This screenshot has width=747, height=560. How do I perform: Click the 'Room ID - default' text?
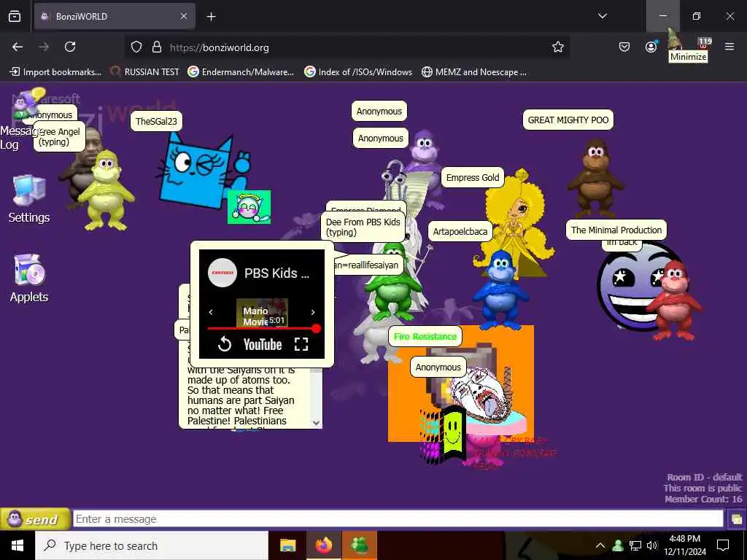click(704, 477)
